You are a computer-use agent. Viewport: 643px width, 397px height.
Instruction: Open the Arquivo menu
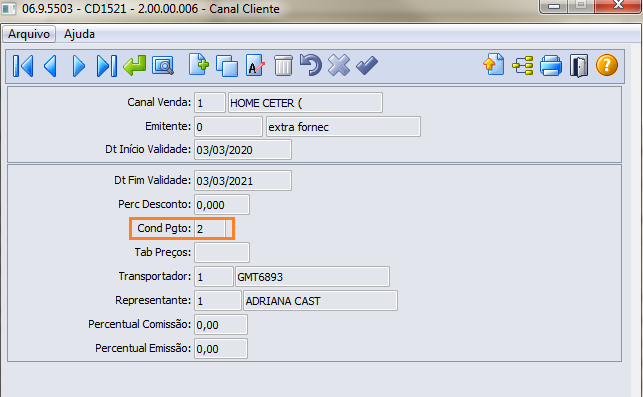pyautogui.click(x=29, y=34)
